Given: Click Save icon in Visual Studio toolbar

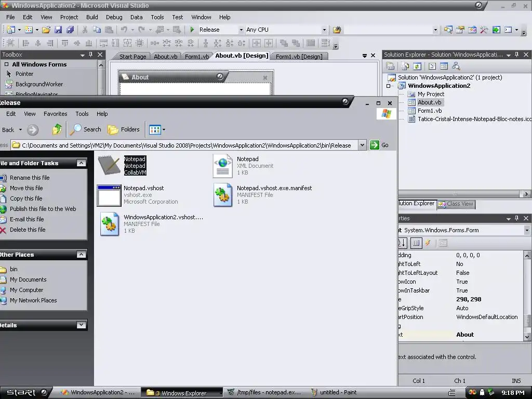Looking at the screenshot, I should (x=58, y=30).
